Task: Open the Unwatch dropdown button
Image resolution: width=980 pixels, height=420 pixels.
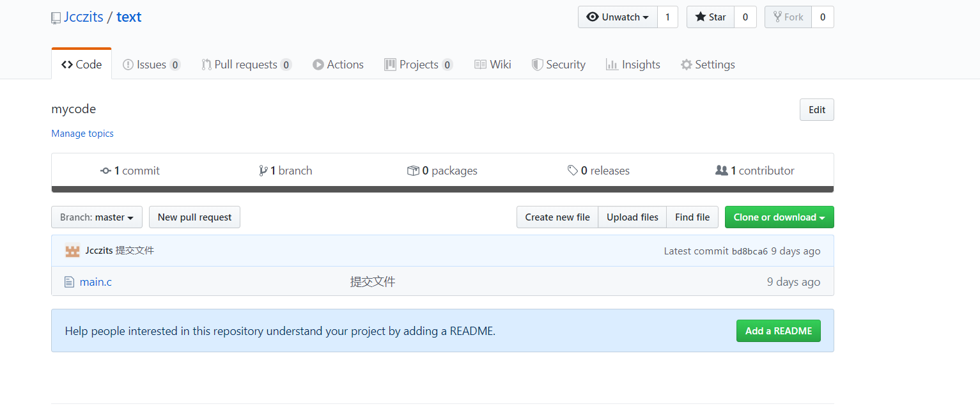Action: click(618, 17)
